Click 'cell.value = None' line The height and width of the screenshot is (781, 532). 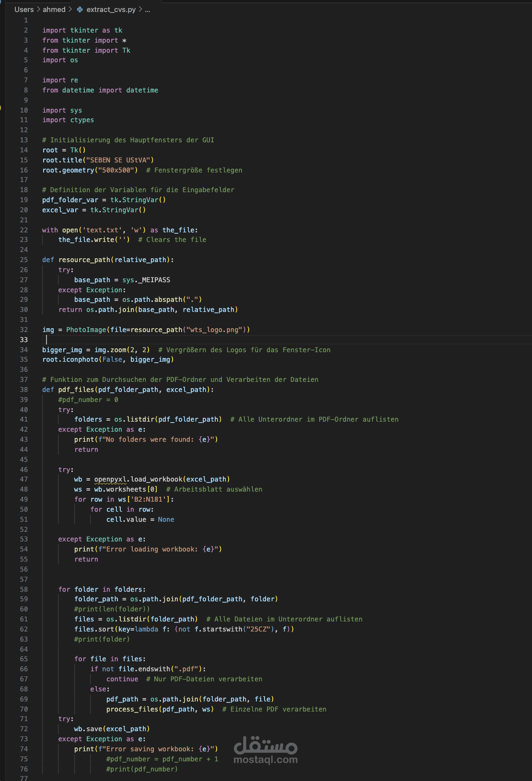pyautogui.click(x=140, y=519)
